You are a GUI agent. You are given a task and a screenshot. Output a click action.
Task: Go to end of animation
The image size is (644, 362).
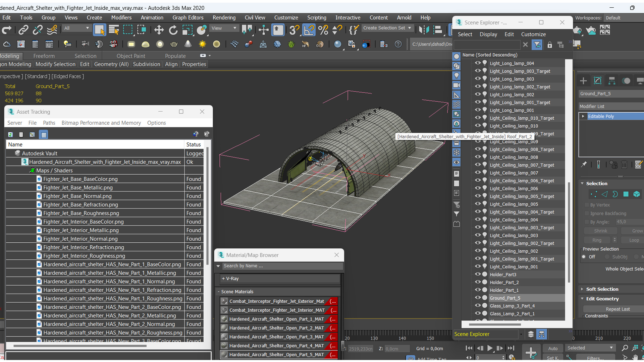[x=511, y=348]
